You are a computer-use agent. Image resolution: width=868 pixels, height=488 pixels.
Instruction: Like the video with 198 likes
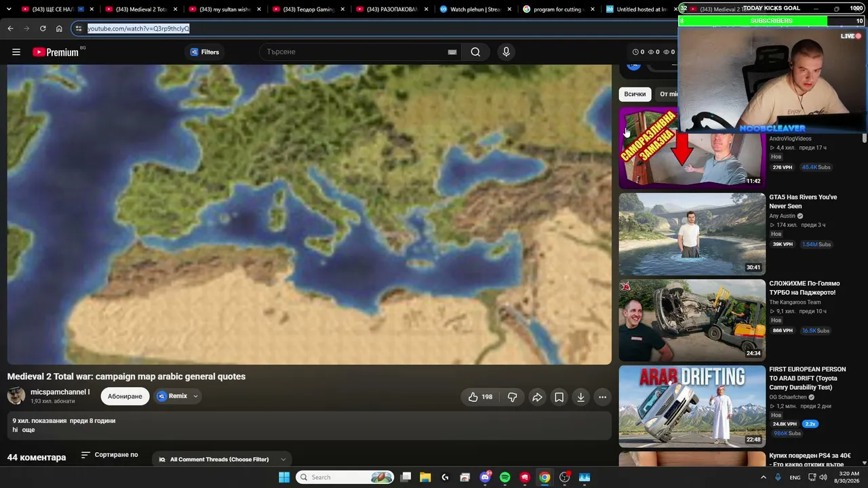[x=480, y=397]
